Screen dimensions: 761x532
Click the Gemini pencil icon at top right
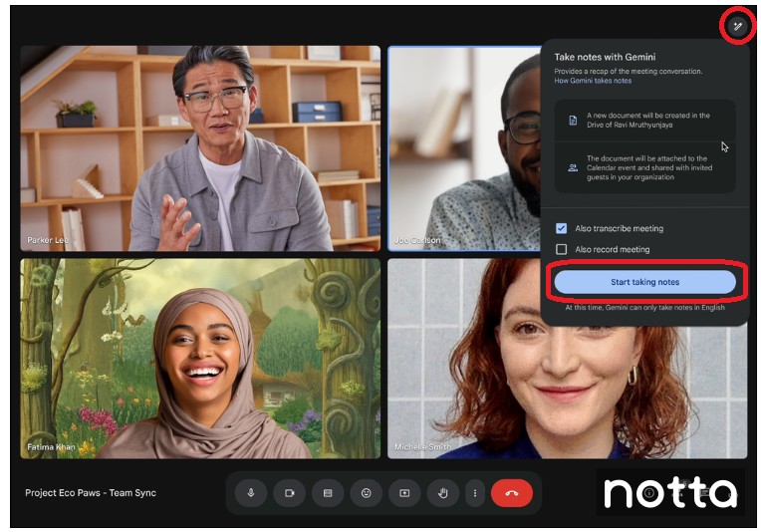click(x=737, y=26)
